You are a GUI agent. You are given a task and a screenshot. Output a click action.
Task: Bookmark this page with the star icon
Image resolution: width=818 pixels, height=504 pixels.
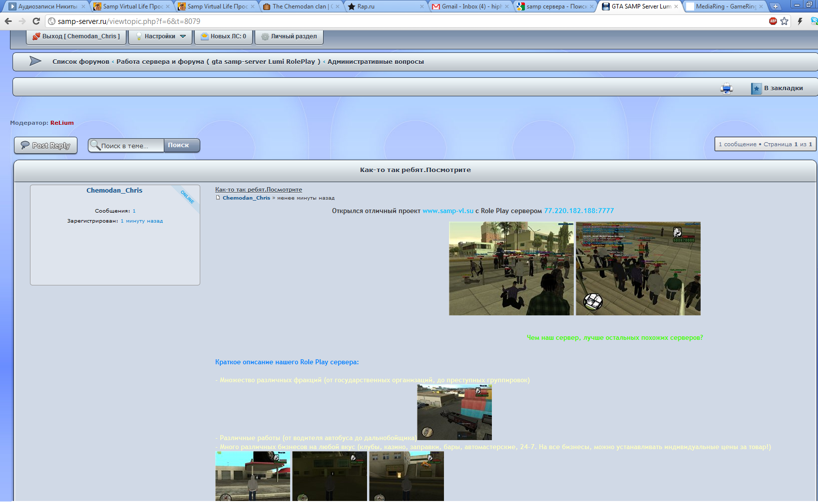[x=785, y=21]
